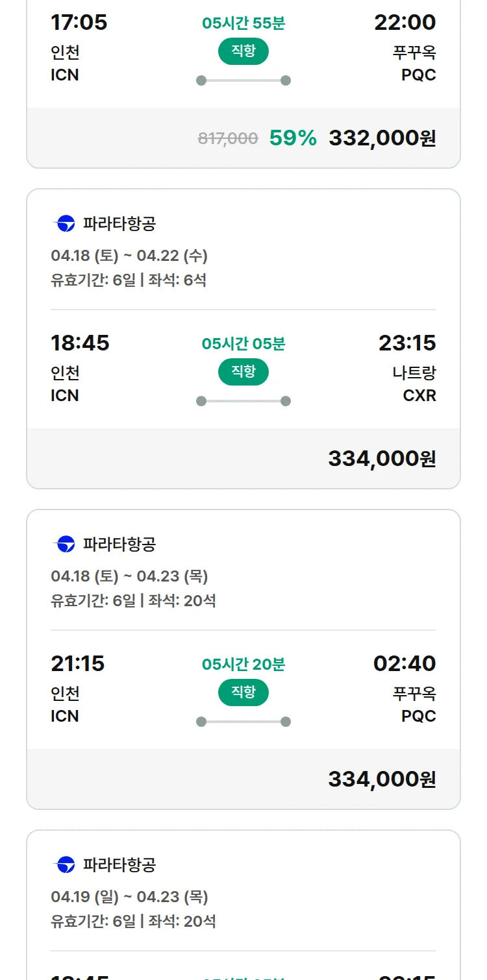This screenshot has height=980, width=487.
Task: Click the airline logo on the 04.19–04.23 card
Action: (65, 865)
